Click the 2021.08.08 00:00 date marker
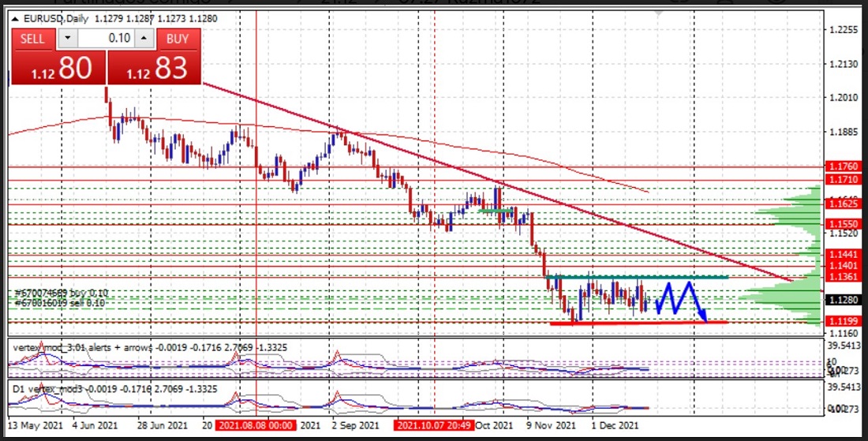868x441 pixels. tap(256, 425)
